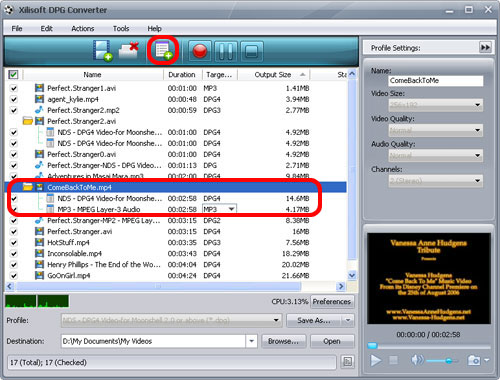
Task: Stop conversion using the stop button
Action: [251, 51]
